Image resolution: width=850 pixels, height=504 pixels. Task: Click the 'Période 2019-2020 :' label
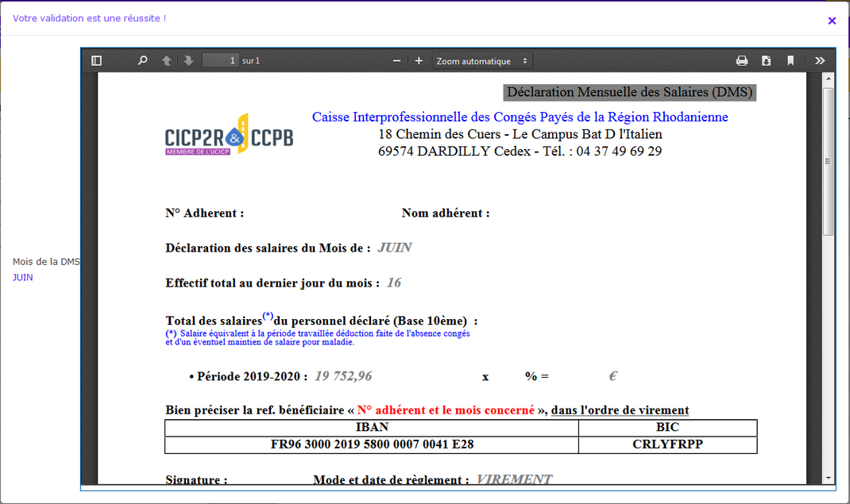tap(252, 376)
